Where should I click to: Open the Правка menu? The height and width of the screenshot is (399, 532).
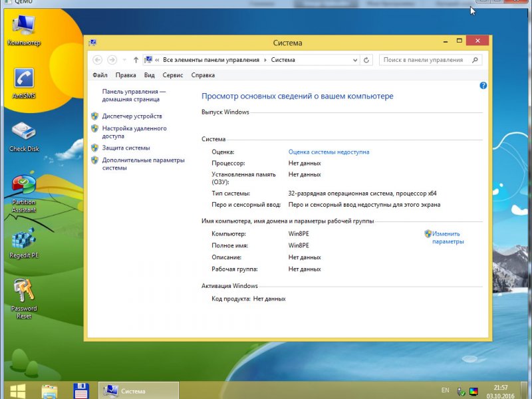tap(126, 75)
